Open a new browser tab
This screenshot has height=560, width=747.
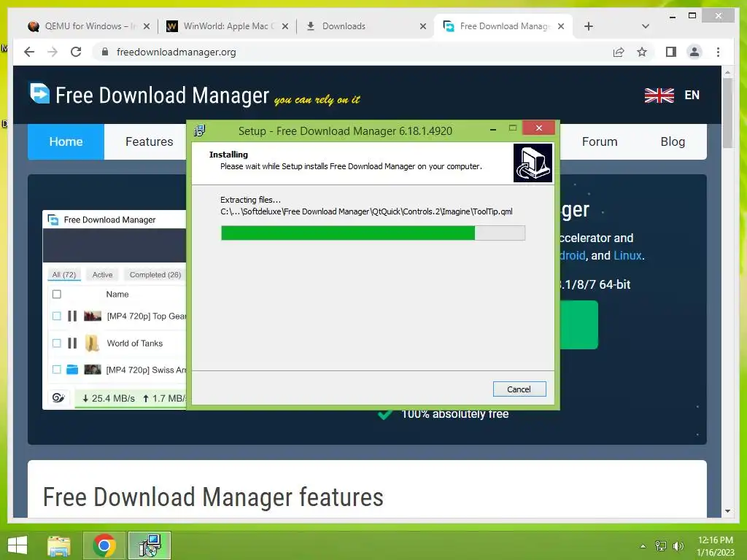589,26
